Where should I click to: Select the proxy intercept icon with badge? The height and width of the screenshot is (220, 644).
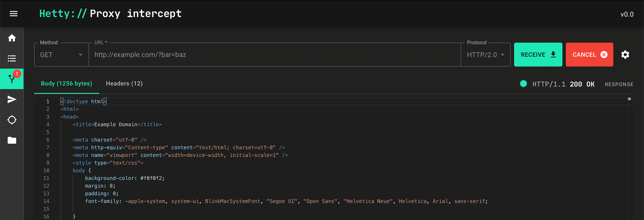12,79
